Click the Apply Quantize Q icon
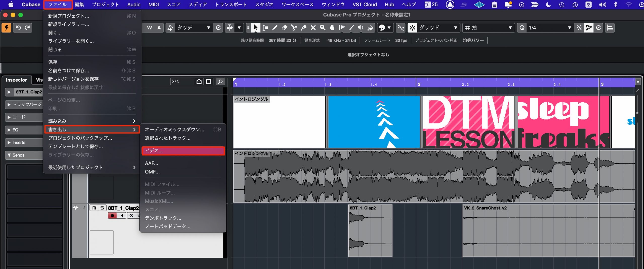 522,28
